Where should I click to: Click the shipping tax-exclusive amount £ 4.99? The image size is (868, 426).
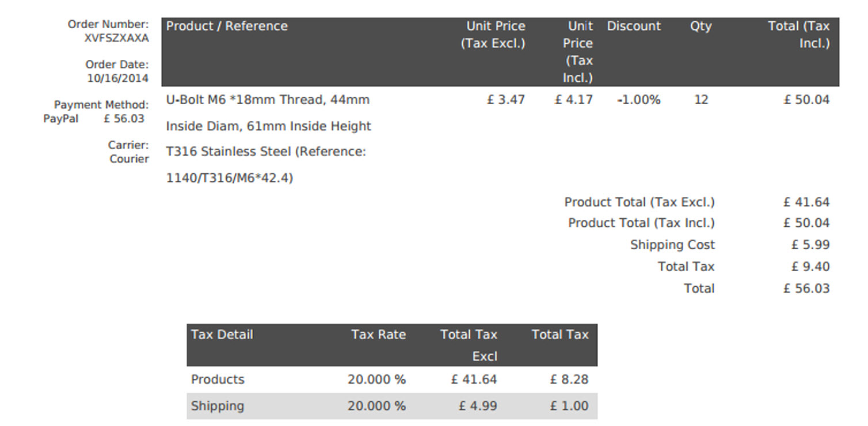pos(477,406)
